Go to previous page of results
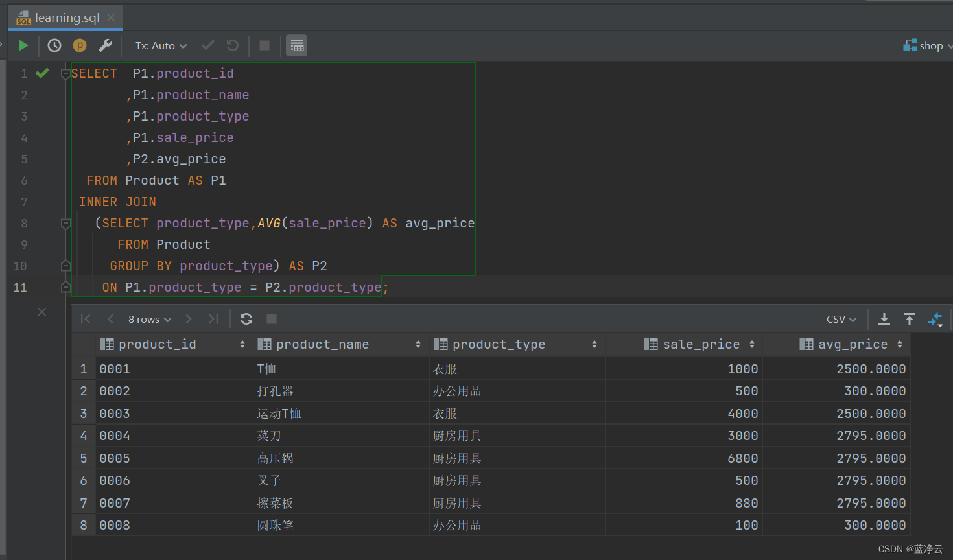 (x=110, y=319)
